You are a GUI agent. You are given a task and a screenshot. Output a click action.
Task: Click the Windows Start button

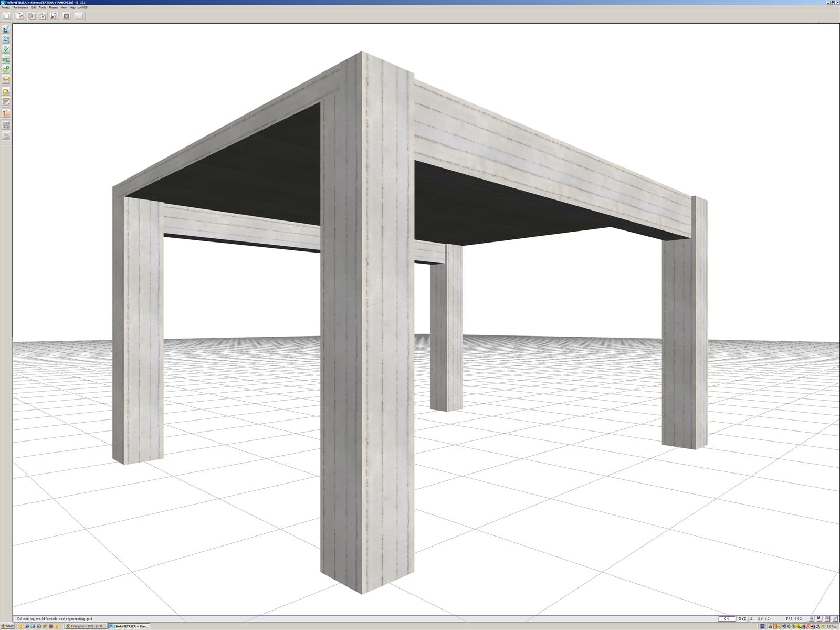7,626
